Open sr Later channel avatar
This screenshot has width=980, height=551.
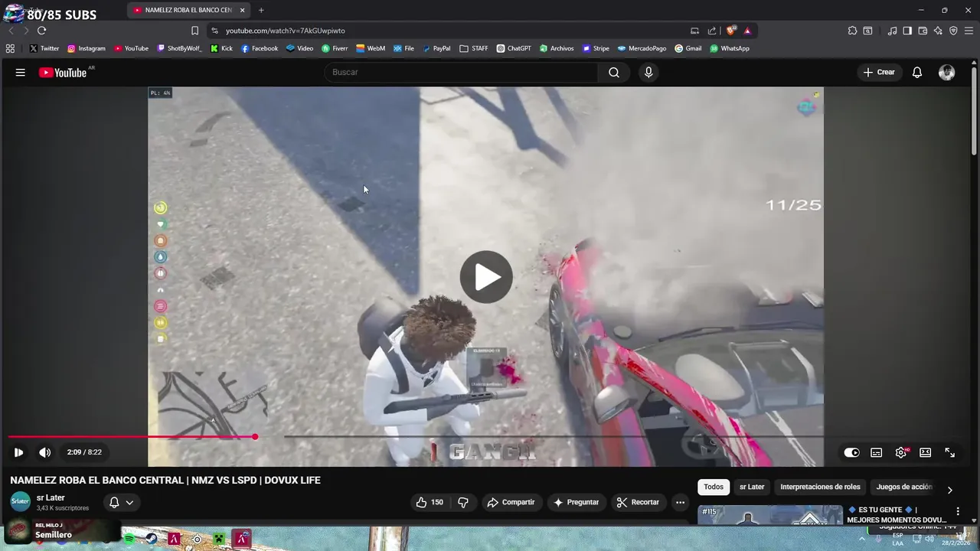(20, 502)
